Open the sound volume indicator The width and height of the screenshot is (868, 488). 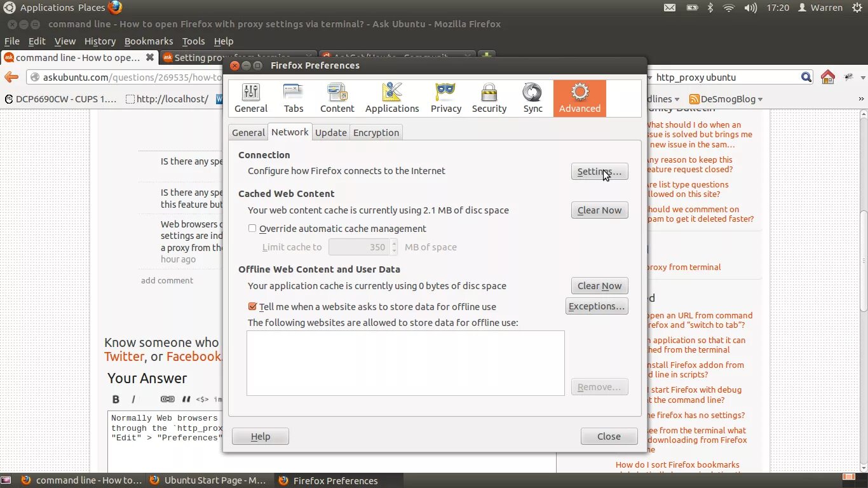click(750, 8)
